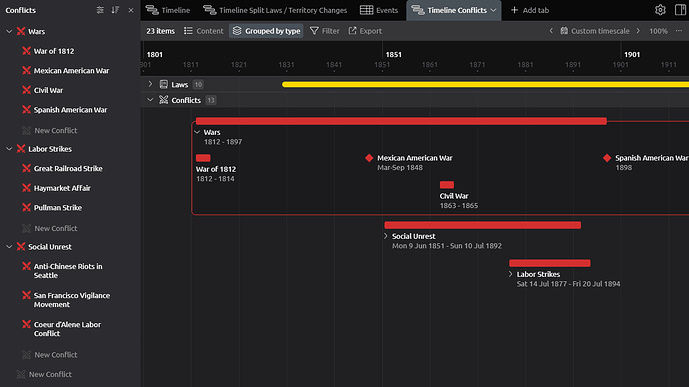The width and height of the screenshot is (689, 387).
Task: Click the conflict icon beside Haymarket Affair
Action: (26, 188)
